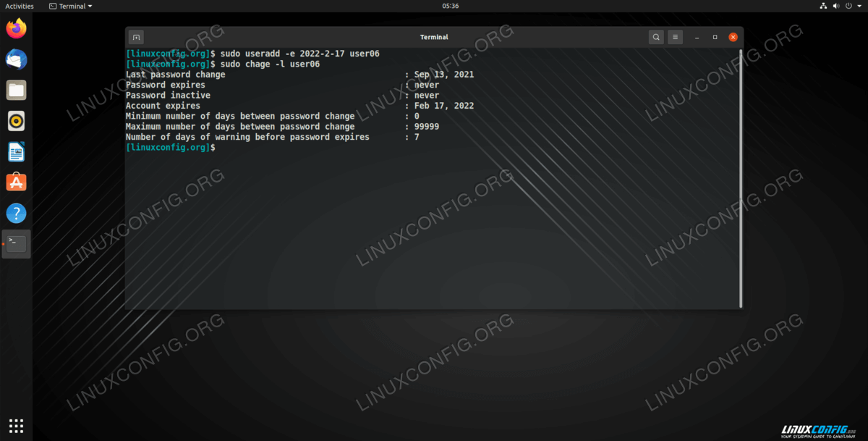This screenshot has width=868, height=441.
Task: Open the Terminal search icon
Action: pyautogui.click(x=655, y=37)
